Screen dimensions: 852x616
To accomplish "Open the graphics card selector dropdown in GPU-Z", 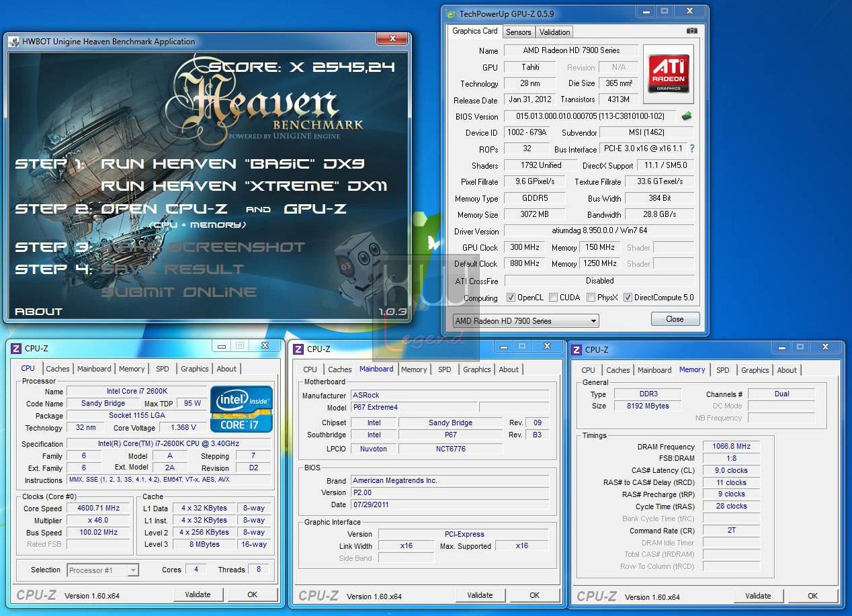I will pos(525,321).
